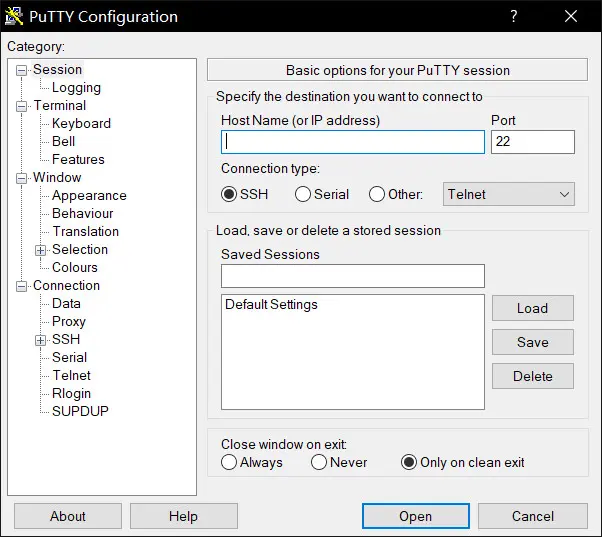
Task: Click the Load button
Action: [533, 308]
